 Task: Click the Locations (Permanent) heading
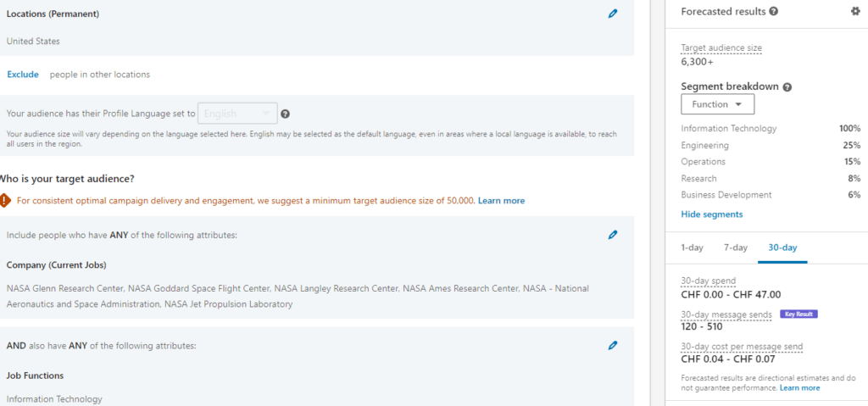(x=53, y=14)
